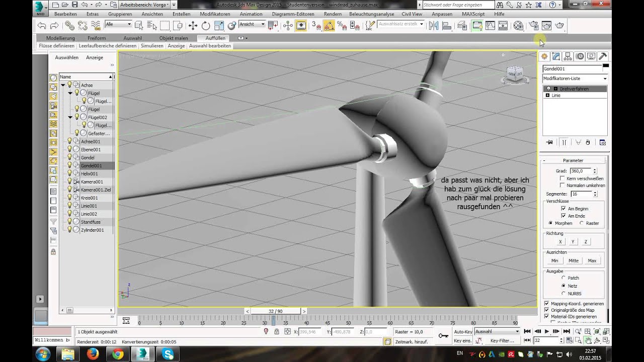Uncheck Am Beginn capping checkbox
The width and height of the screenshot is (644, 362).
(x=564, y=208)
